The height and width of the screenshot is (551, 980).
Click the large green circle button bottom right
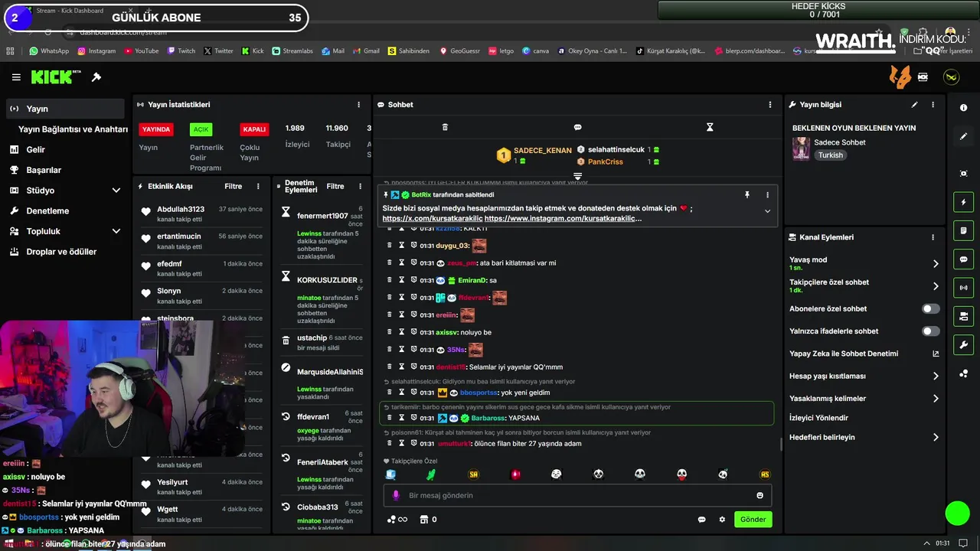[957, 514]
